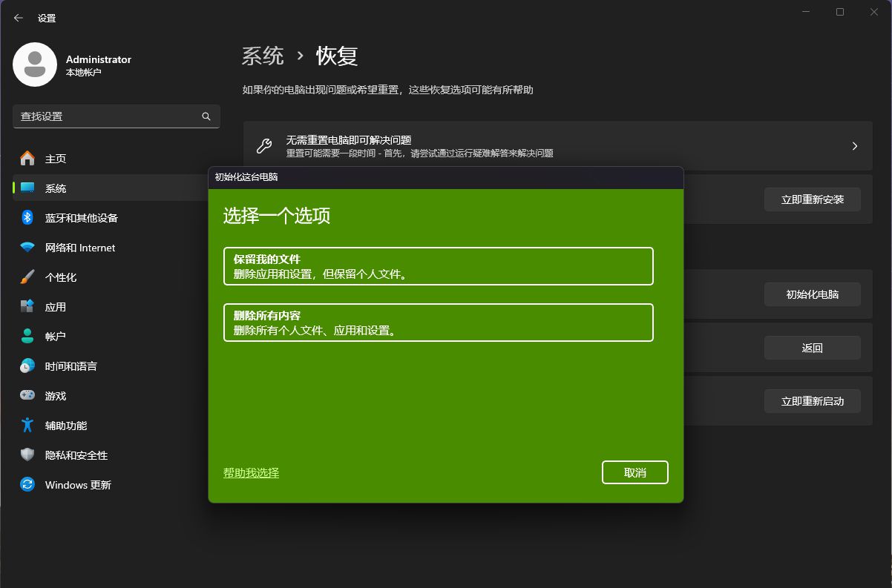Expand the troubleshoot option chevron arrow
This screenshot has width=892, height=588.
point(854,146)
